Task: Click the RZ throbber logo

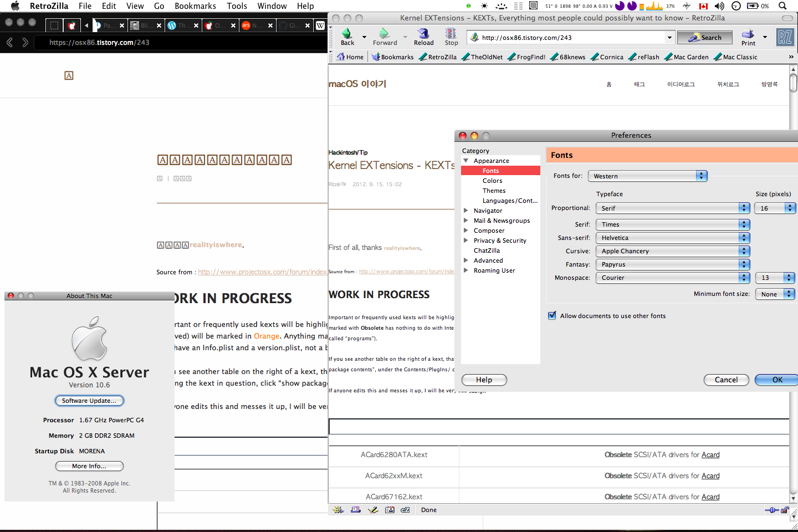Action: coord(785,38)
